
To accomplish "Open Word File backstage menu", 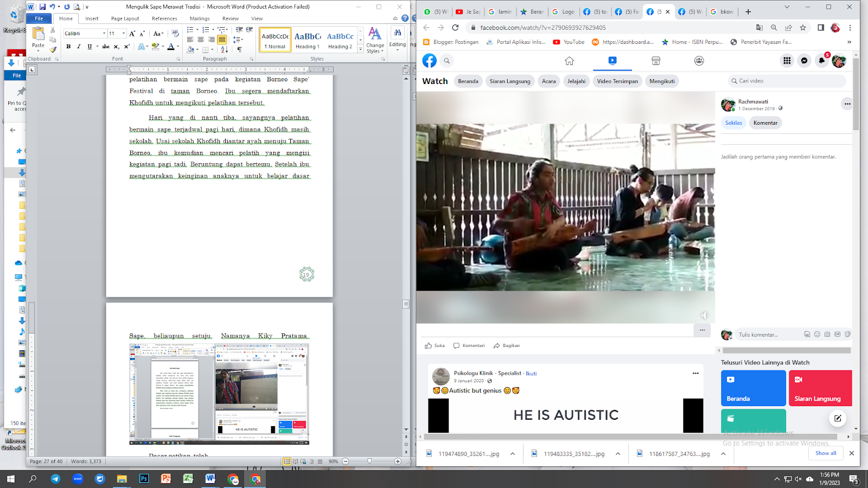I will 39,18.
